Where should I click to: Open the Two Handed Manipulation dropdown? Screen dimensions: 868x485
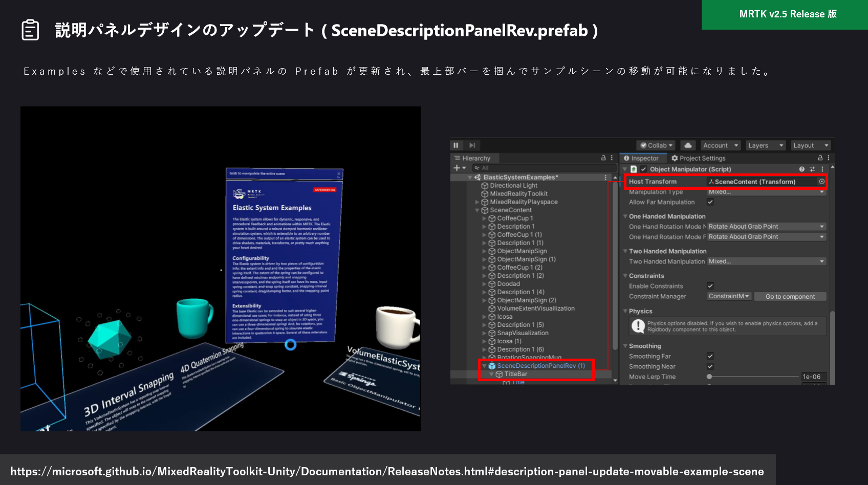pyautogui.click(x=767, y=261)
